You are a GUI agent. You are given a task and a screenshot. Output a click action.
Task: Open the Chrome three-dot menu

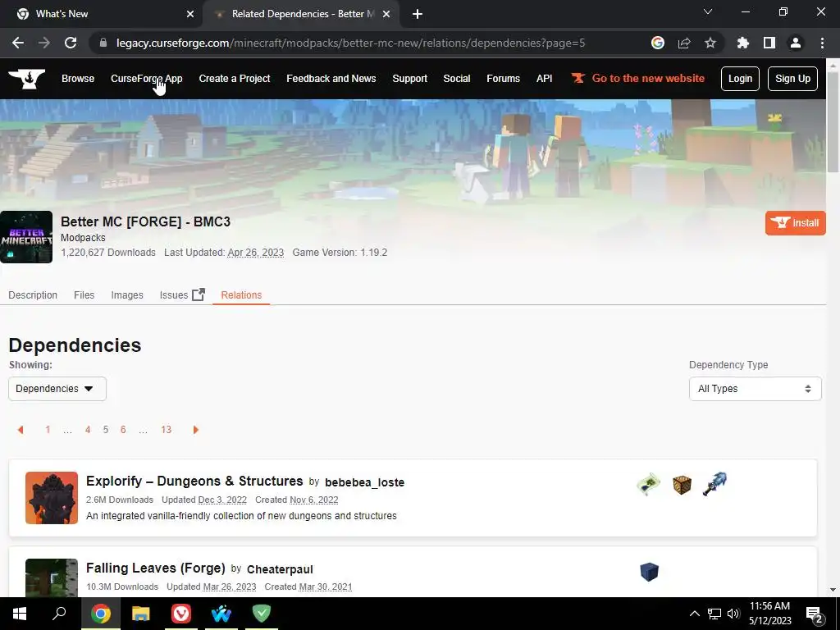822,43
